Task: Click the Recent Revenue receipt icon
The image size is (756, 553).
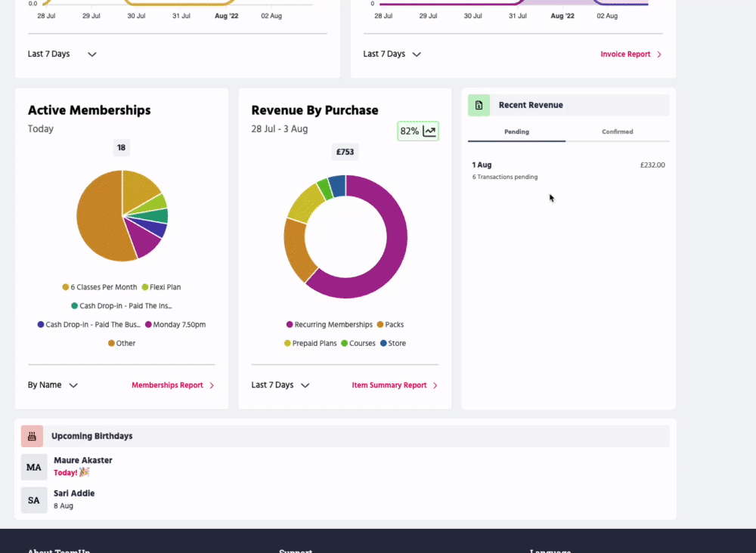Action: tap(479, 105)
